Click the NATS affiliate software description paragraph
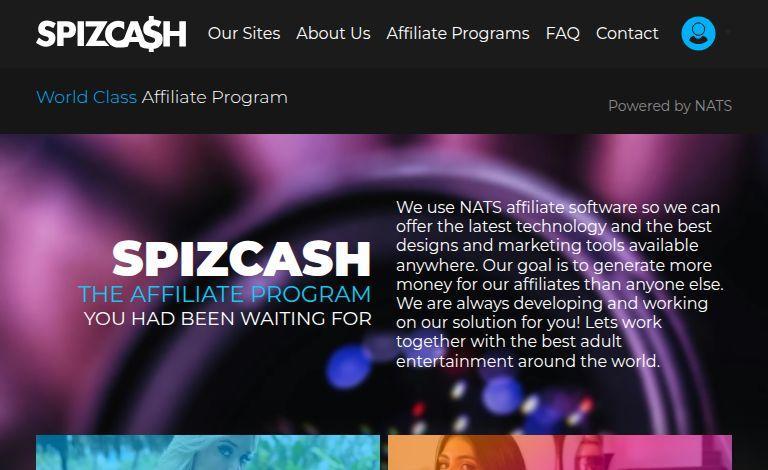768x470 pixels. [559, 284]
